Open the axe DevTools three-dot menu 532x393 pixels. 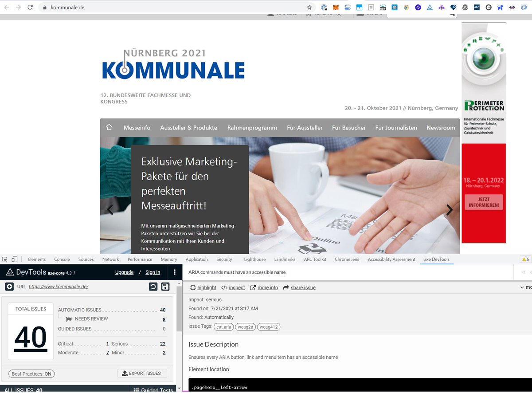[174, 272]
